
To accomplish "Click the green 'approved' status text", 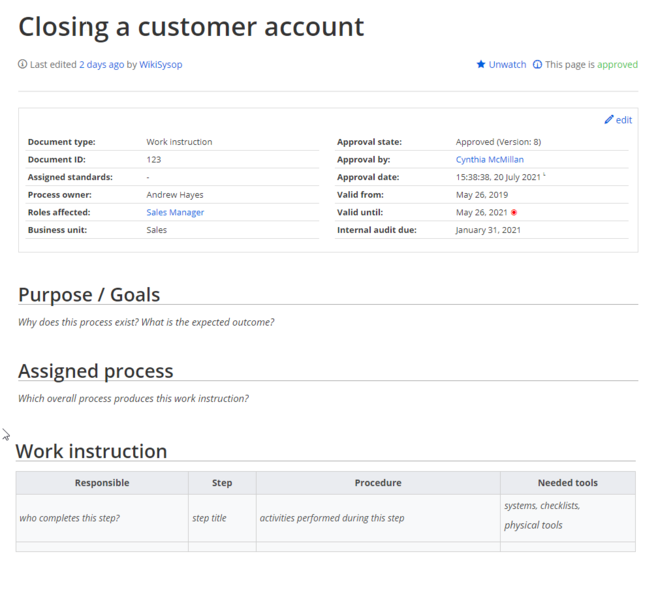I will tap(617, 65).
